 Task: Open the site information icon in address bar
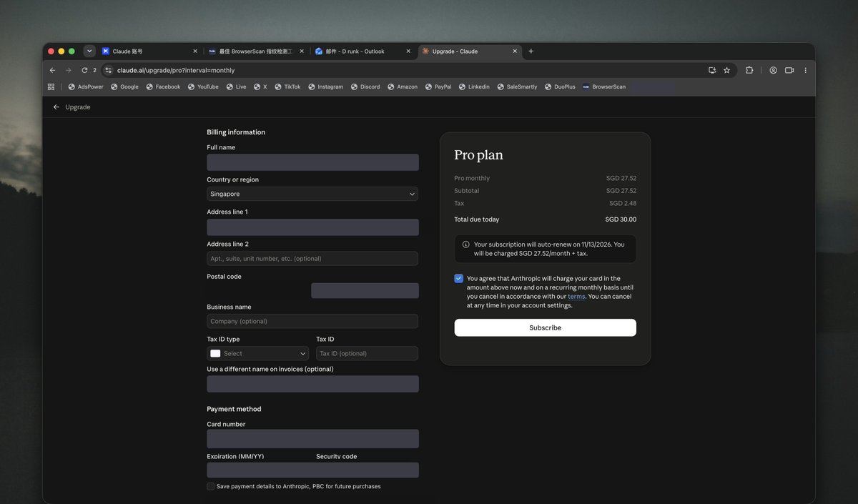pos(109,70)
